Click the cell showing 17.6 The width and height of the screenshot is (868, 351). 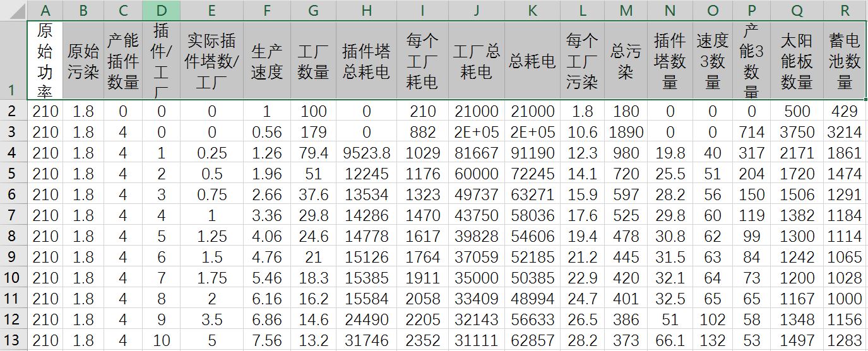click(x=582, y=215)
